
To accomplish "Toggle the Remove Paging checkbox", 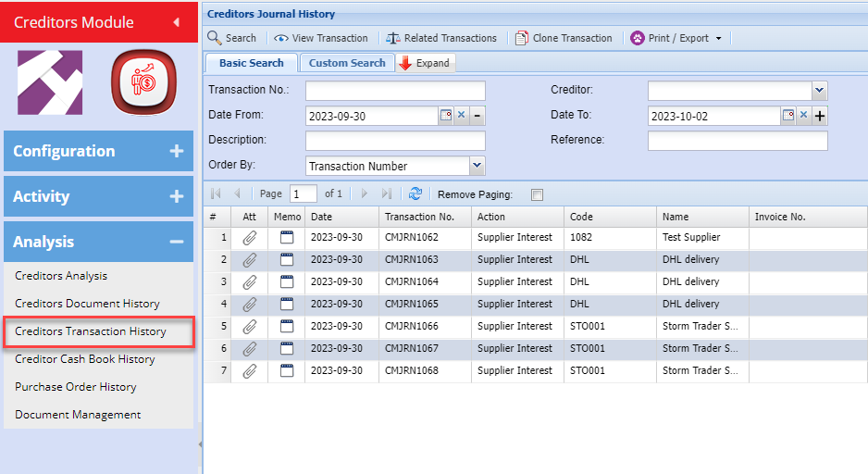I will 538,194.
